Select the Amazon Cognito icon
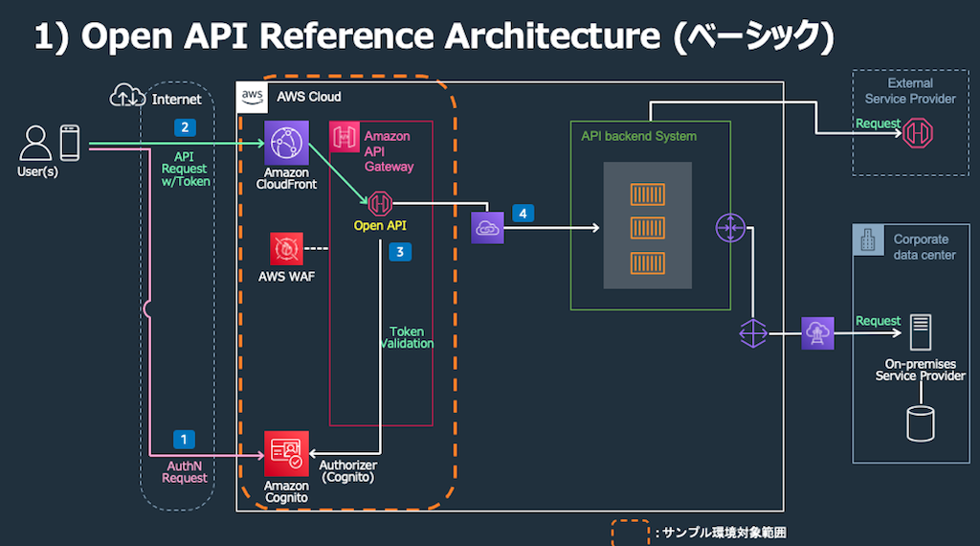The width and height of the screenshot is (980, 546). click(x=286, y=454)
